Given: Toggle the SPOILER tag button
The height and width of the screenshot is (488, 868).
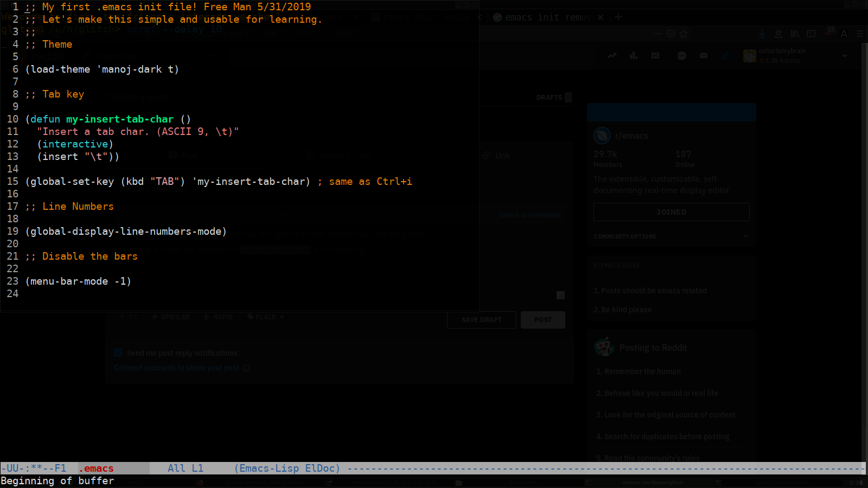Looking at the screenshot, I should [171, 317].
